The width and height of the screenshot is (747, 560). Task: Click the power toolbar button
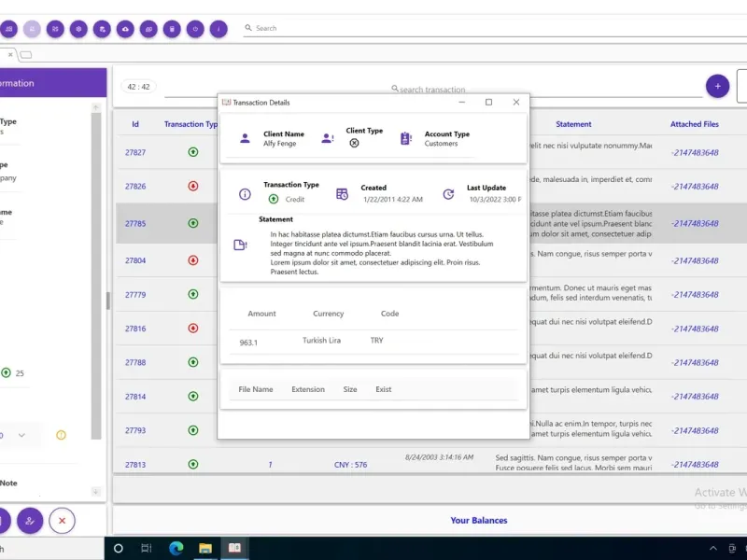click(x=195, y=29)
